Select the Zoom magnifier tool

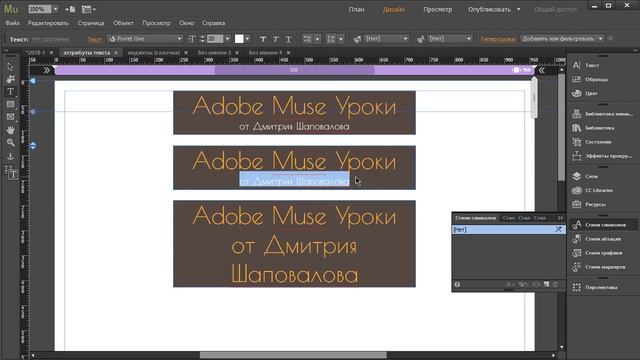pyautogui.click(x=10, y=142)
